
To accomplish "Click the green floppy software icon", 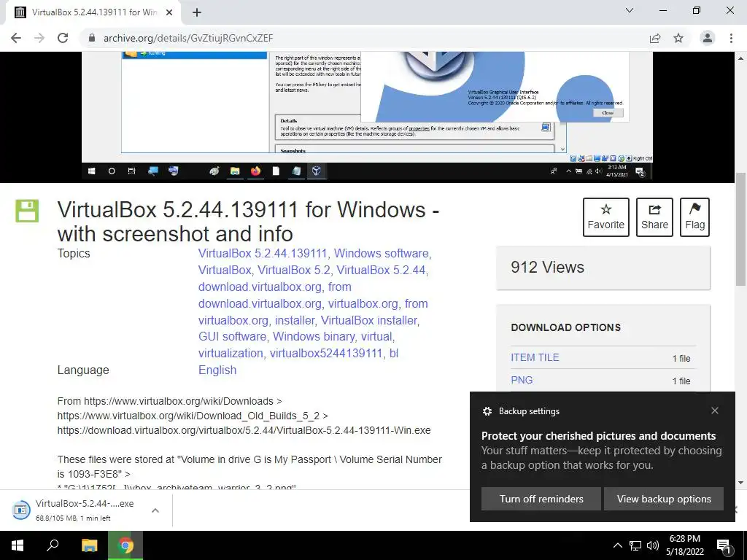I will [27, 211].
